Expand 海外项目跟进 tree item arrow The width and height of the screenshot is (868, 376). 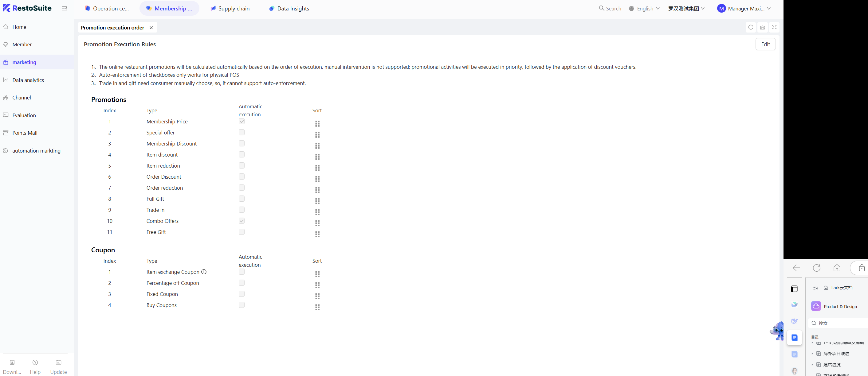(x=812, y=354)
